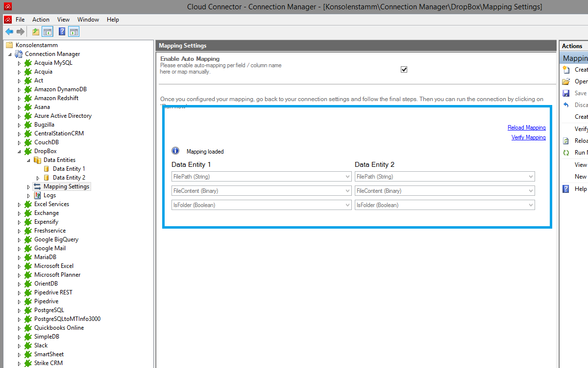Open Data Entity 2 IsFolder dropdown
Screen dimensions: 588x368
(531, 205)
